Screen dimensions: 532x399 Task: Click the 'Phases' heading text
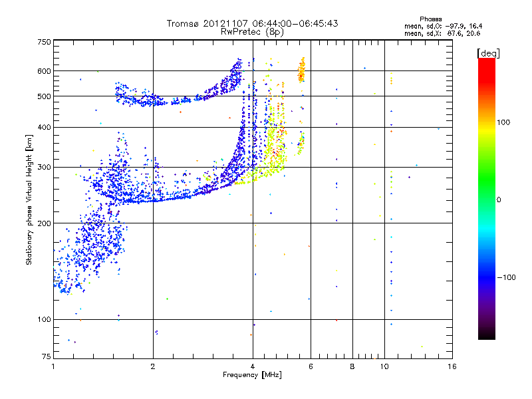pos(430,19)
